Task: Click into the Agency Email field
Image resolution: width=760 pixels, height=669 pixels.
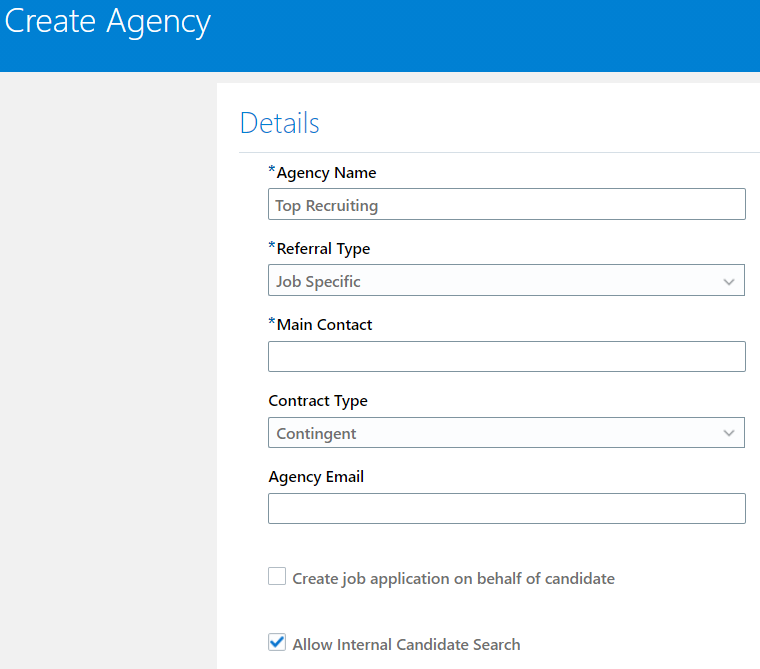Action: 506,508
